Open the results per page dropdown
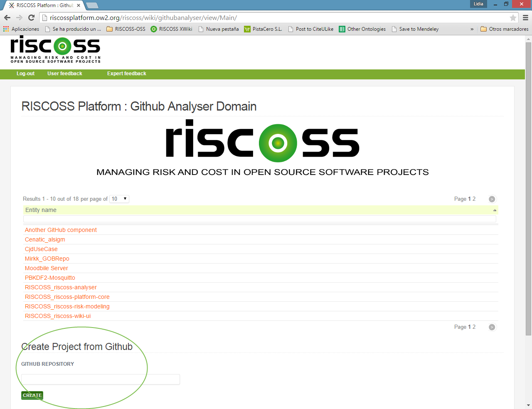The image size is (532, 409). click(x=119, y=199)
